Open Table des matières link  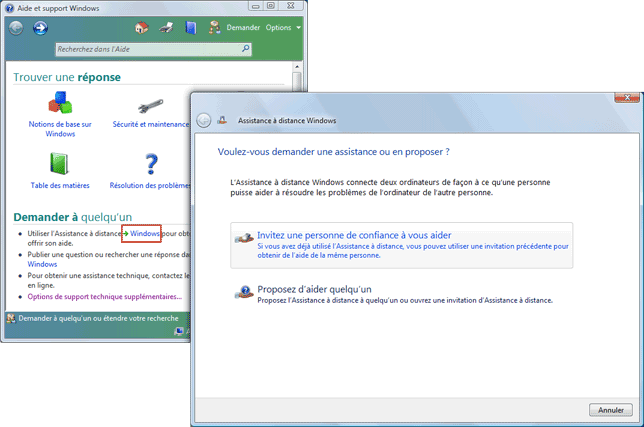(x=60, y=185)
